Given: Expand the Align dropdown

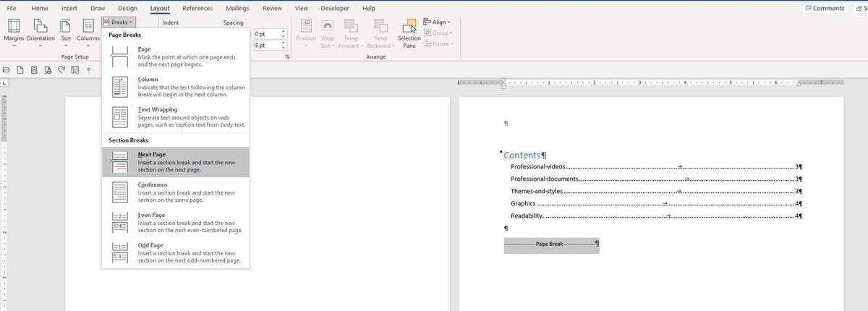Looking at the screenshot, I should [436, 22].
